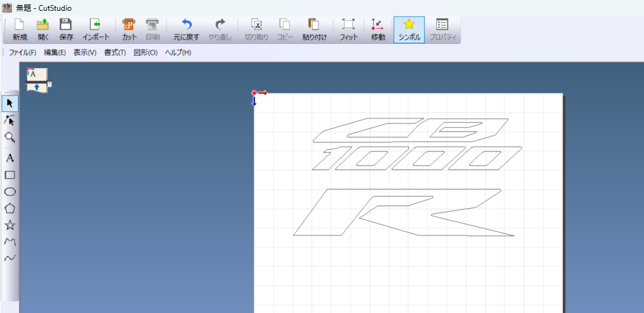Select the polyline drawing tool

point(10,241)
